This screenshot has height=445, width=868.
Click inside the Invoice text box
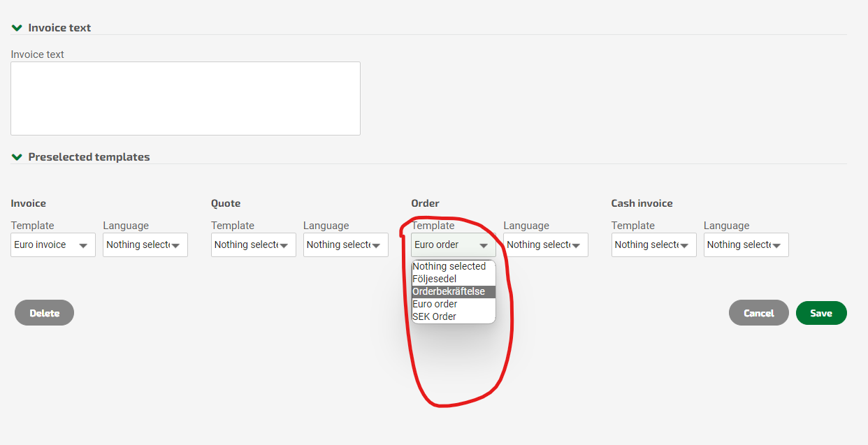pos(185,99)
